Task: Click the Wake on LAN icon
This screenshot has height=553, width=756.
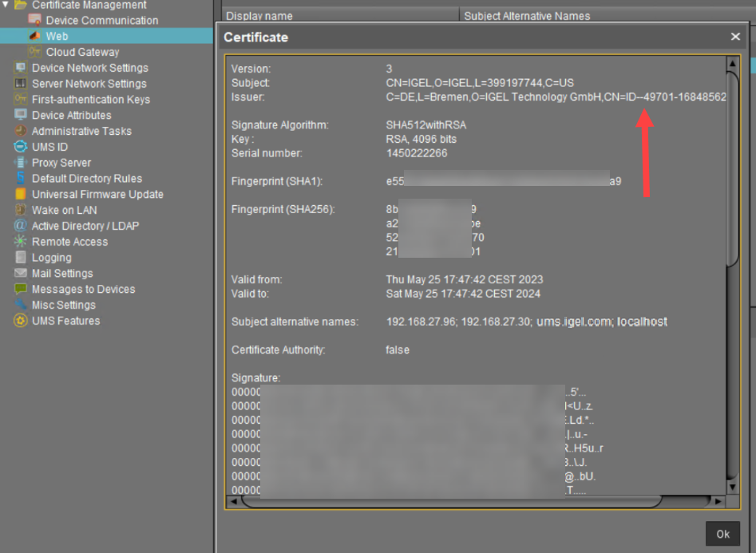Action: click(x=20, y=211)
